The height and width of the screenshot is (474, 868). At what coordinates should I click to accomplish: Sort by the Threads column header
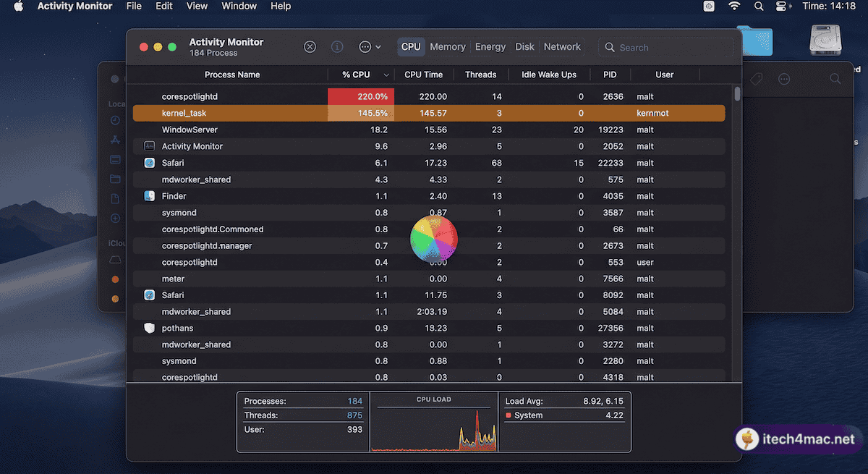[481, 75]
